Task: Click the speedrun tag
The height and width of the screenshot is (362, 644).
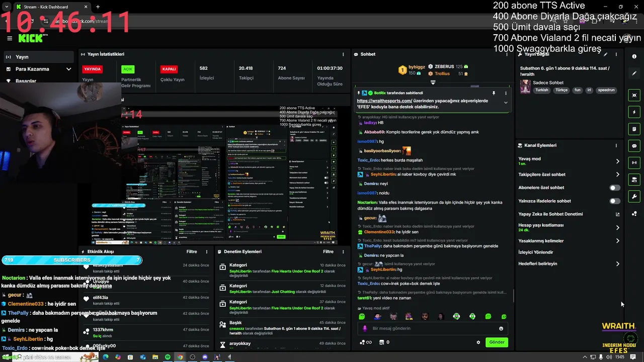Action: tap(606, 90)
